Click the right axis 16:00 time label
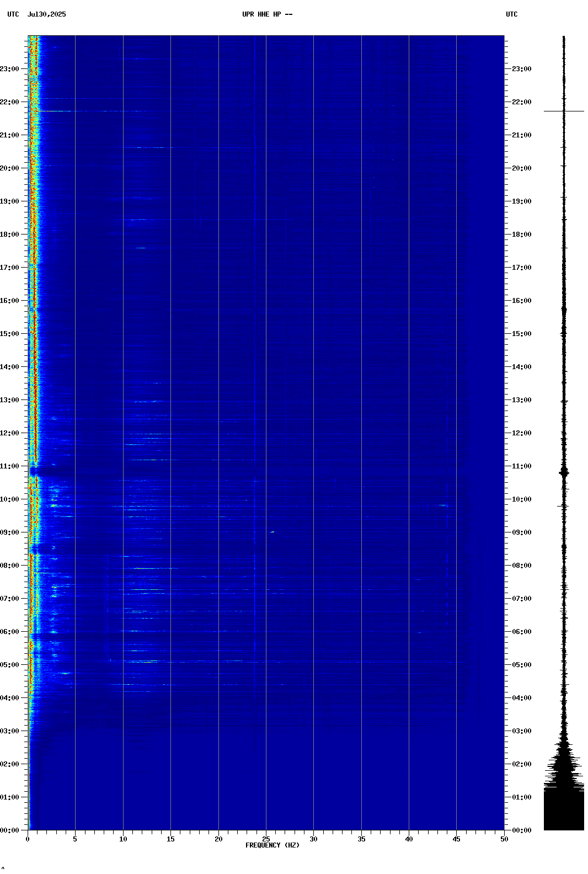Screen dimensions: 588x874 tap(522, 301)
